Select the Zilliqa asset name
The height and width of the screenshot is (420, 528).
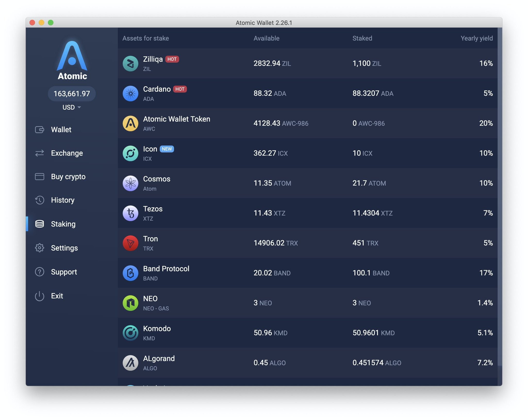click(153, 59)
